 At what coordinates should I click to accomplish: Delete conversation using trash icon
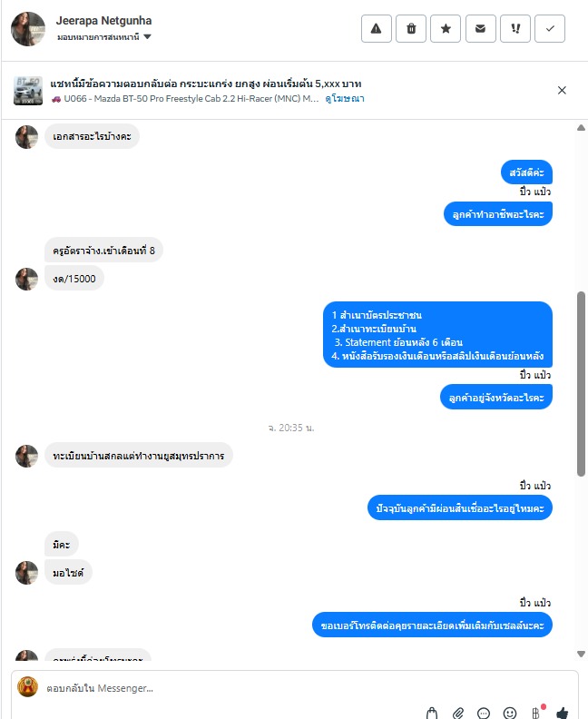411,28
